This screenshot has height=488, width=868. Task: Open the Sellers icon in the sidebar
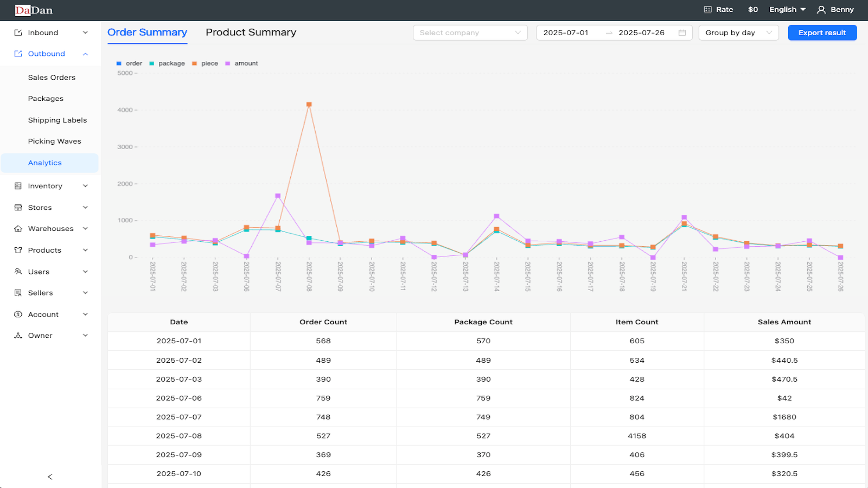tap(17, 293)
